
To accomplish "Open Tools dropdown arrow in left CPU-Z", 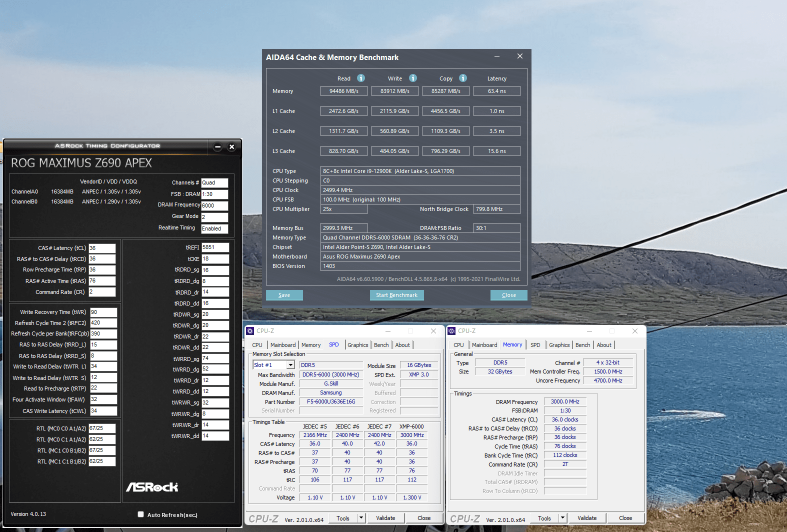I will click(x=361, y=518).
